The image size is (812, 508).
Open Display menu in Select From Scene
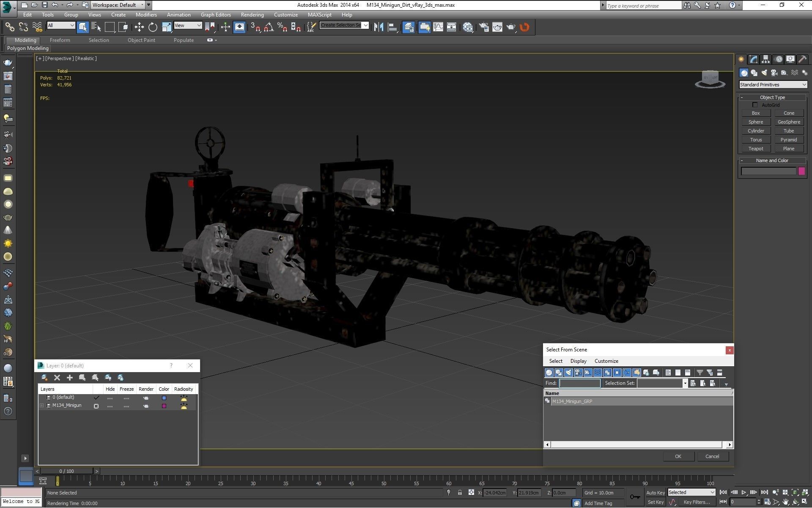coord(578,361)
